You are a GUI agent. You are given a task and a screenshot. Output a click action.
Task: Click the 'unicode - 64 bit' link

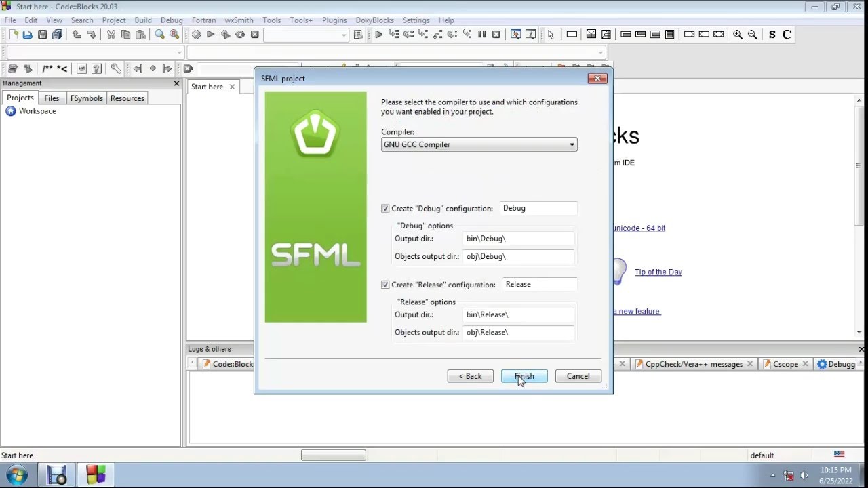(639, 228)
